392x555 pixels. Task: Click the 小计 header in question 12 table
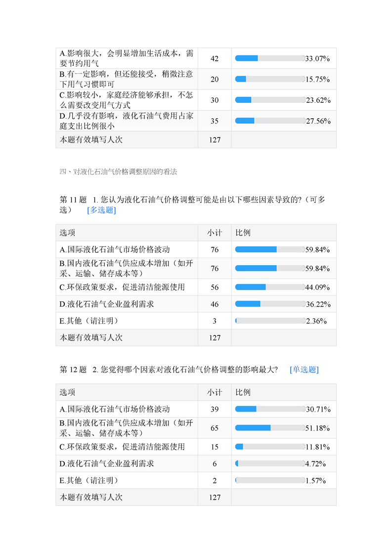(x=215, y=392)
